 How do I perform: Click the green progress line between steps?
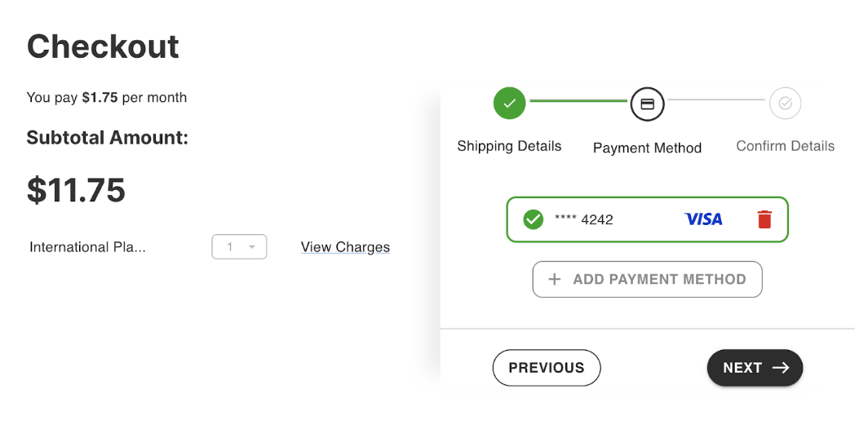578,101
